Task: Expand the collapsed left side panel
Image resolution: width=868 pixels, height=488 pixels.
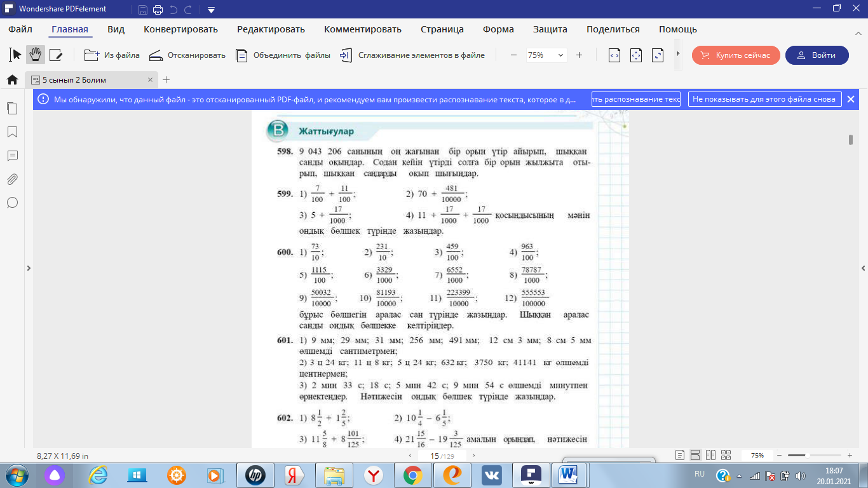Action: coord(29,269)
